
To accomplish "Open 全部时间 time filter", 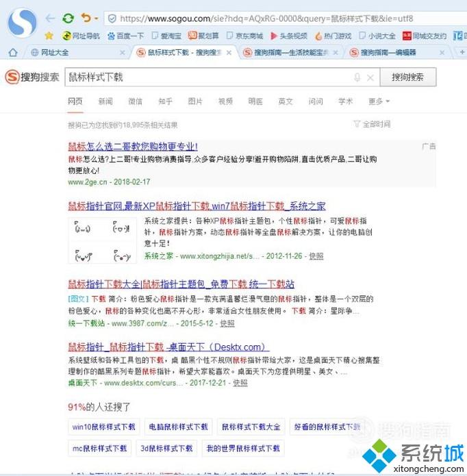I will [373, 124].
